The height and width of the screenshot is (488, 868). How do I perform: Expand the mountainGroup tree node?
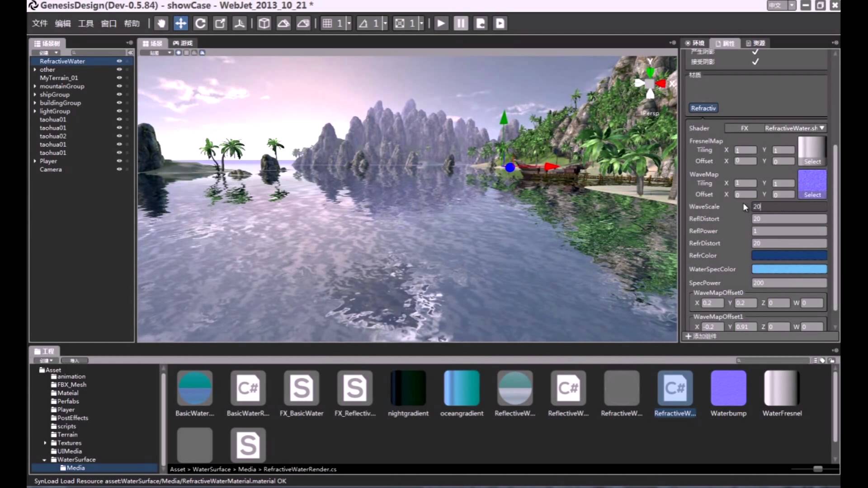click(x=35, y=86)
